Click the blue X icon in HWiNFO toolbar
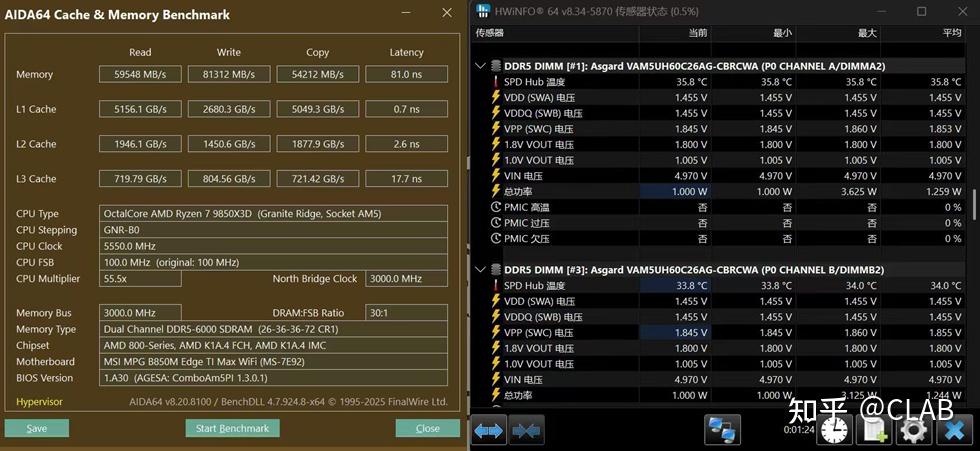This screenshot has width=980, height=451. 954,430
